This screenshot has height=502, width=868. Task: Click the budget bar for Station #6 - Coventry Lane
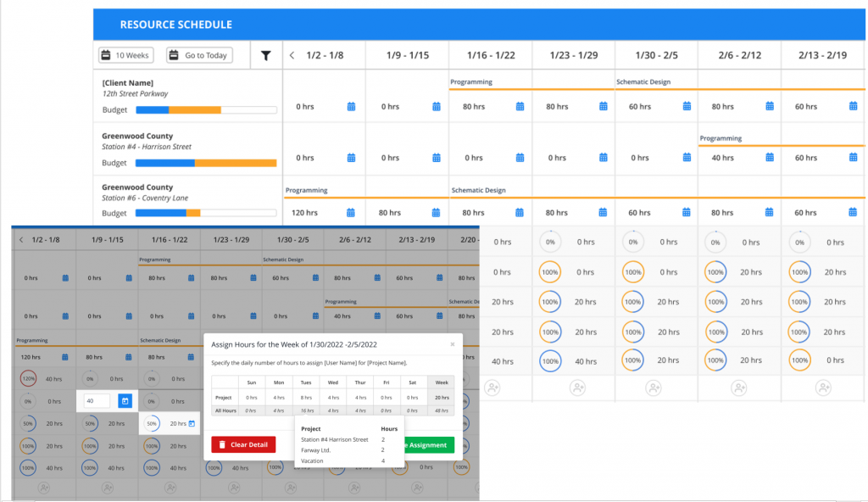206,213
